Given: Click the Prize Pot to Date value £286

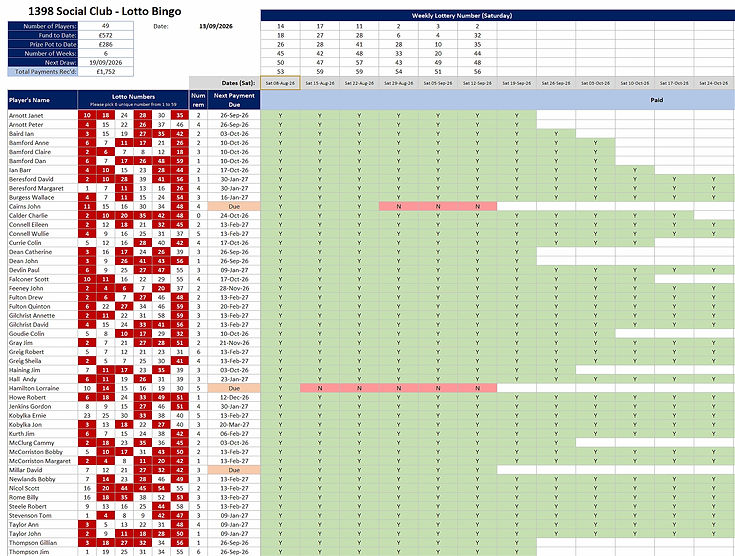Looking at the screenshot, I should (x=105, y=45).
